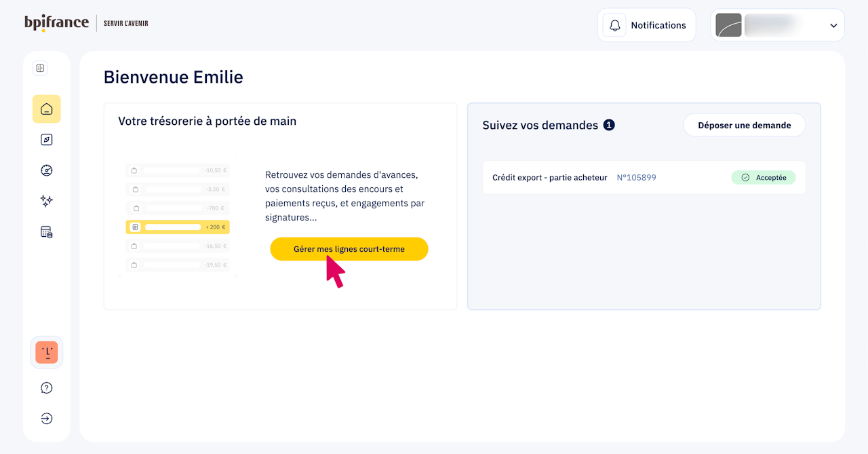Click the bell icon for notifications

tap(614, 25)
